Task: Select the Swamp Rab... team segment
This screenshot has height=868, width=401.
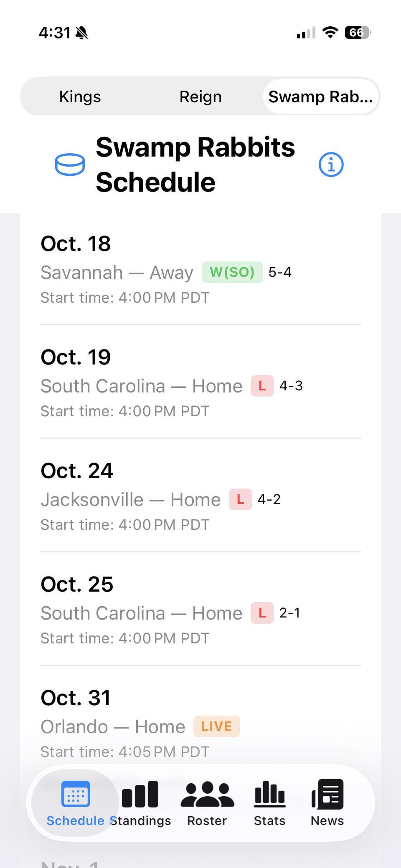Action: pos(320,96)
